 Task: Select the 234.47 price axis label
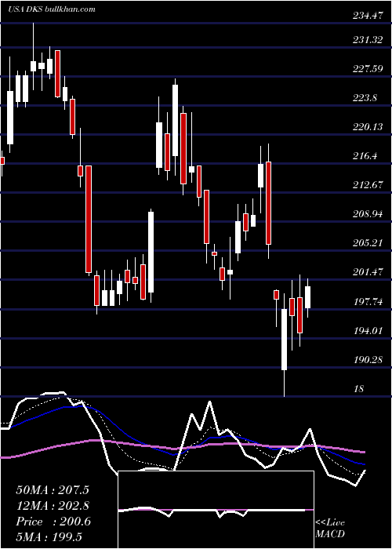point(368,16)
